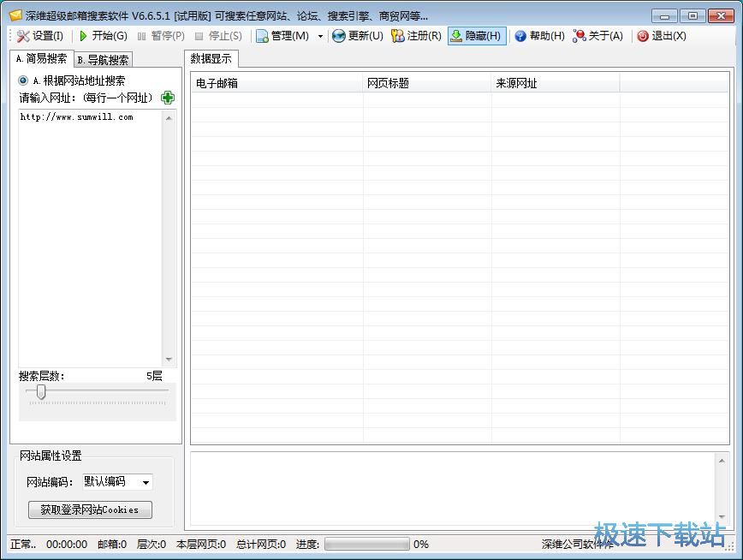The image size is (743, 560).
Task: Start searching with 开始(G)
Action: tap(103, 36)
